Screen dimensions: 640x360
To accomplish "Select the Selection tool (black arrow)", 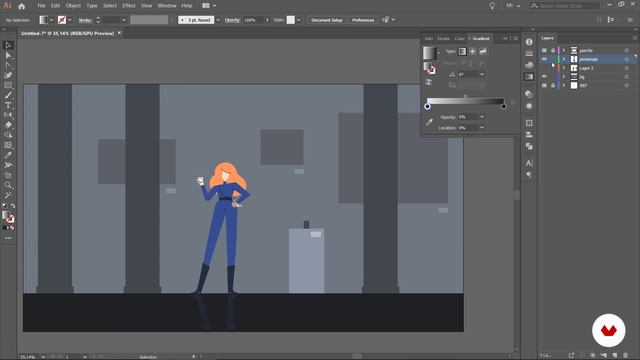I will (8, 45).
